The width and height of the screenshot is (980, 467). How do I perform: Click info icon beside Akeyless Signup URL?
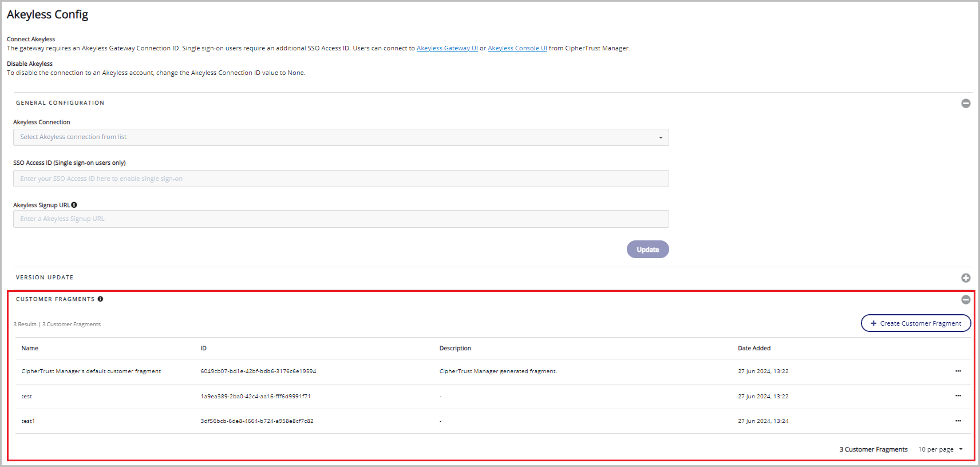tap(74, 205)
